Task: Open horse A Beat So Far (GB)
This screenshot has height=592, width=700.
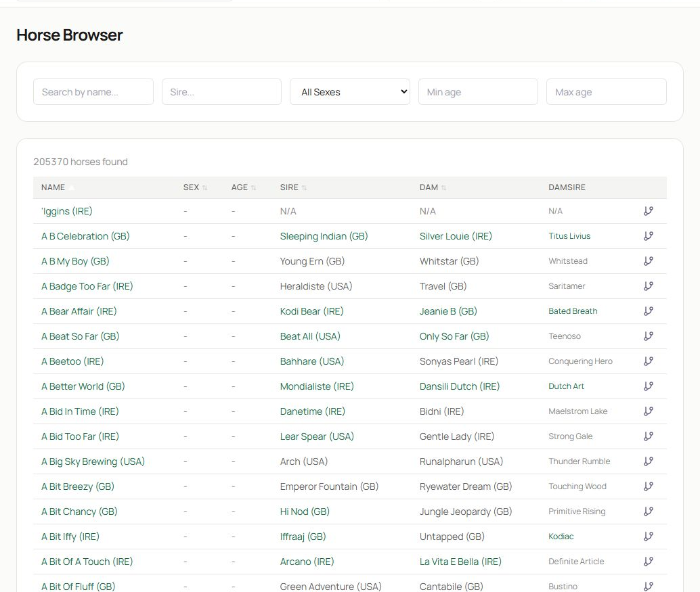Action: tap(81, 336)
